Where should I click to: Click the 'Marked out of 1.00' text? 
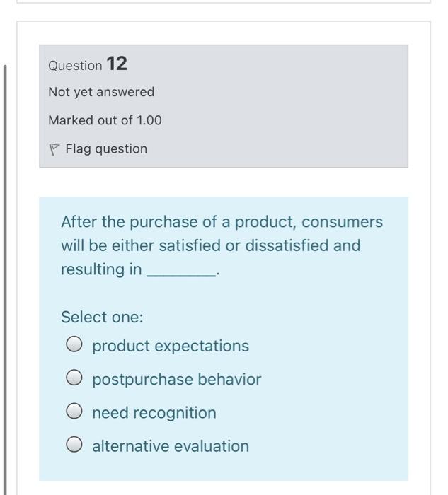[105, 120]
